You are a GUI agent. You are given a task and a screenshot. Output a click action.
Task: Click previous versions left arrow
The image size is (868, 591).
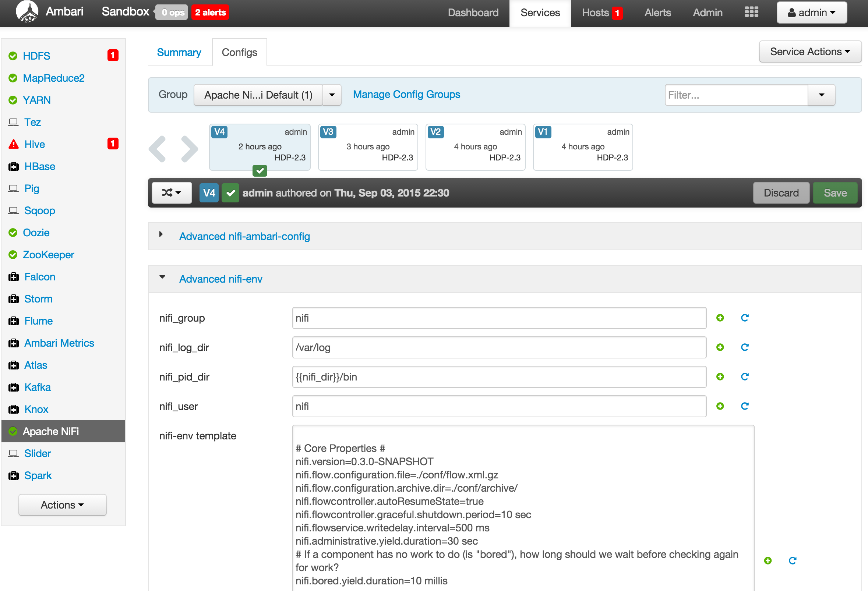(x=158, y=149)
